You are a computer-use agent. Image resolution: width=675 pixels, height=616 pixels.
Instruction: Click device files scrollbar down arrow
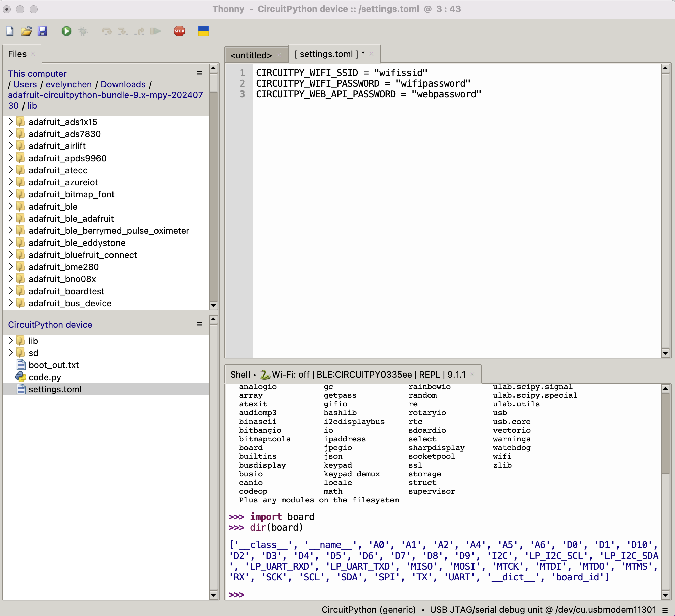point(213,595)
